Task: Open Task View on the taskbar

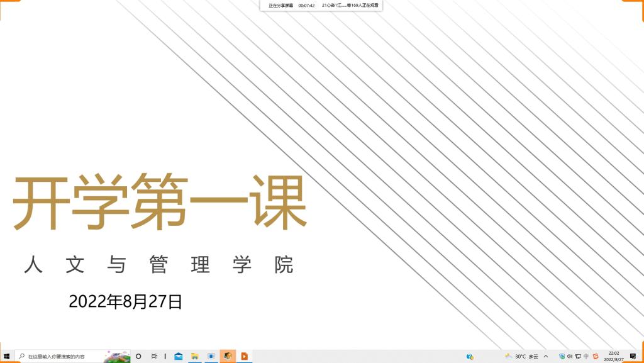Action: point(154,356)
